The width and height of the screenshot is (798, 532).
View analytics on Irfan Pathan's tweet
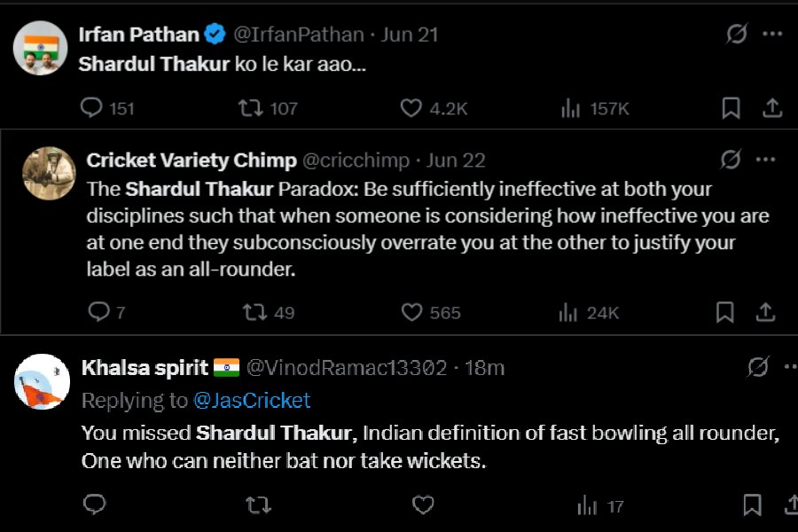point(571,108)
